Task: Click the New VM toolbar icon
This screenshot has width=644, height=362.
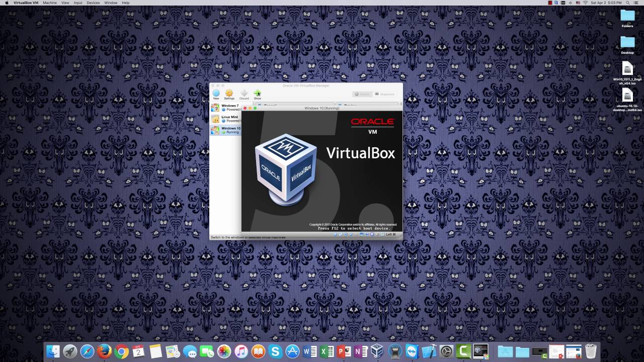Action: coord(216,93)
